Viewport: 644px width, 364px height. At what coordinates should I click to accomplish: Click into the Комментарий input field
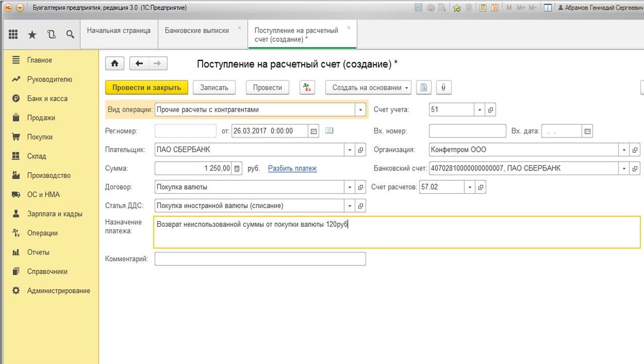[x=260, y=259]
